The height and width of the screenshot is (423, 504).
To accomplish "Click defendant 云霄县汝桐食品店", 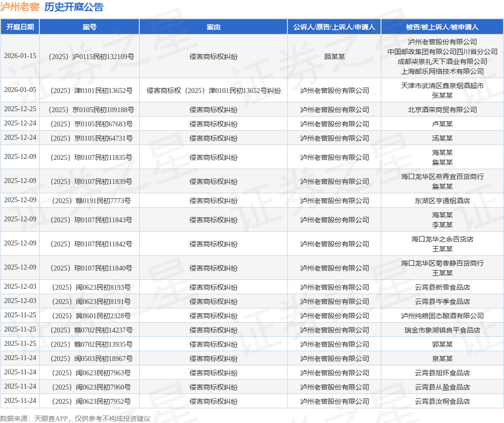I will [x=442, y=401].
